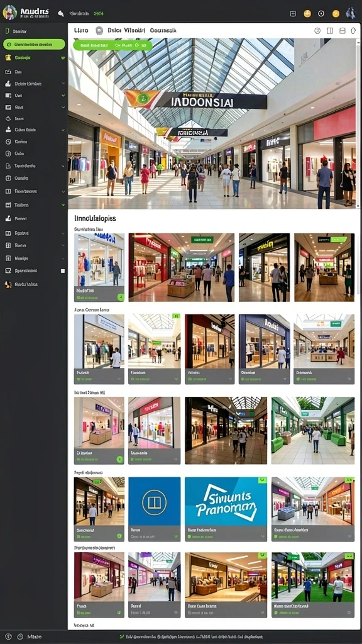The height and width of the screenshot is (644, 362).
Task: Click the reply arrow icon in top bar
Action: coord(61,14)
